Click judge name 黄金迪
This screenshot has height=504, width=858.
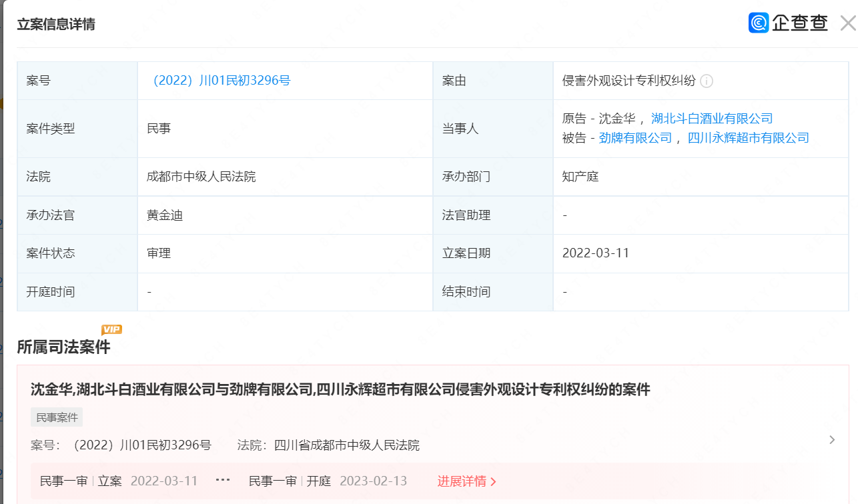(x=165, y=215)
